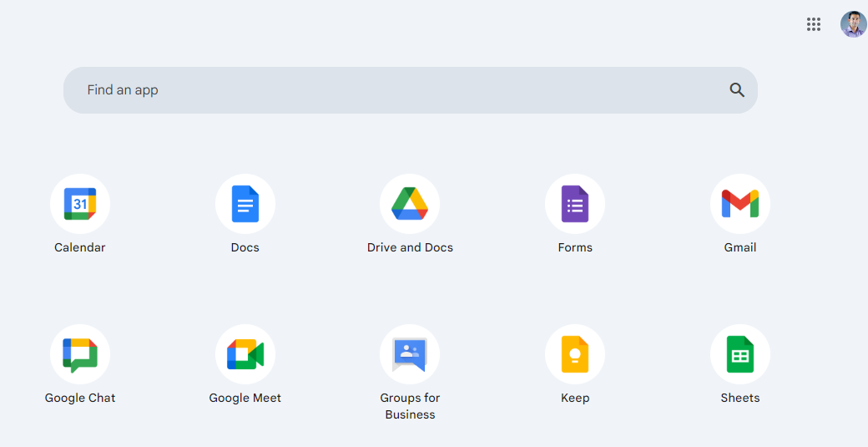Open the Google apps grid launcher
Viewport: 868px width, 447px height.
[x=813, y=24]
